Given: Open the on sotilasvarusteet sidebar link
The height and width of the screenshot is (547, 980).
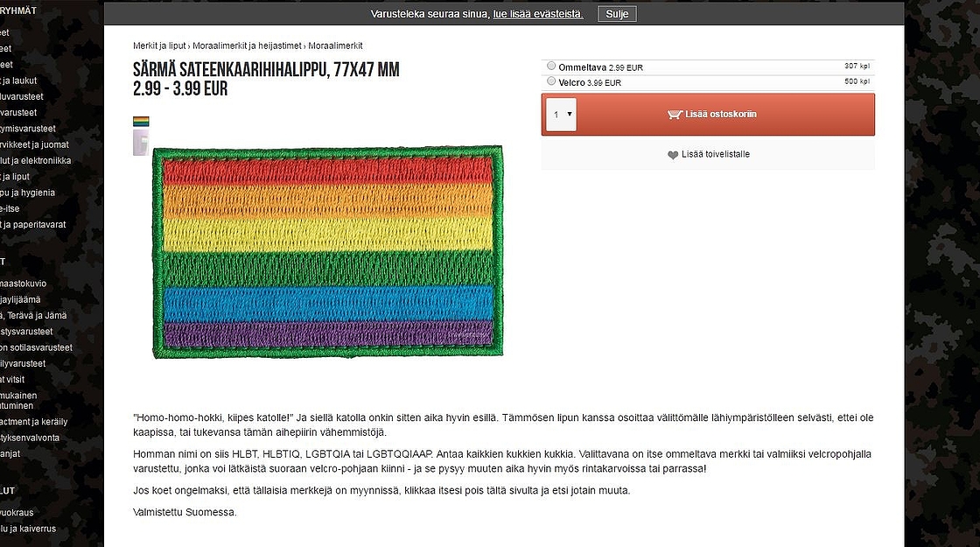Looking at the screenshot, I should tap(36, 347).
